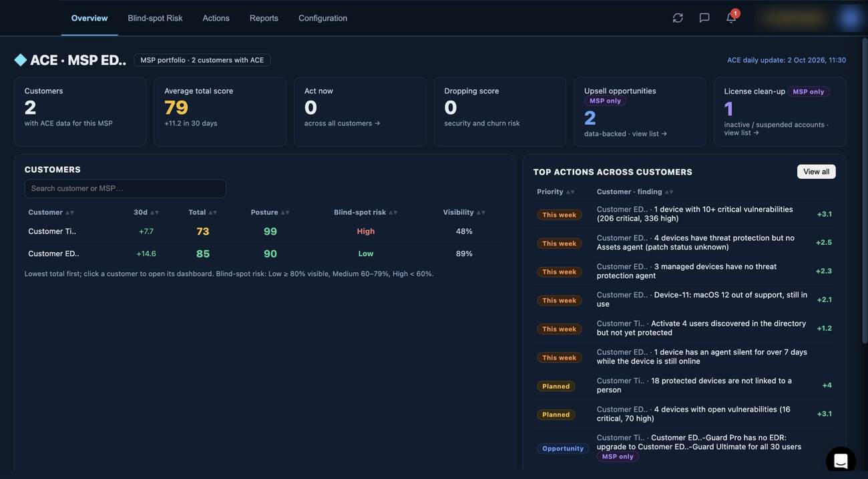
Task: Open the Guard Pro no EDR finding
Action: (x=699, y=442)
